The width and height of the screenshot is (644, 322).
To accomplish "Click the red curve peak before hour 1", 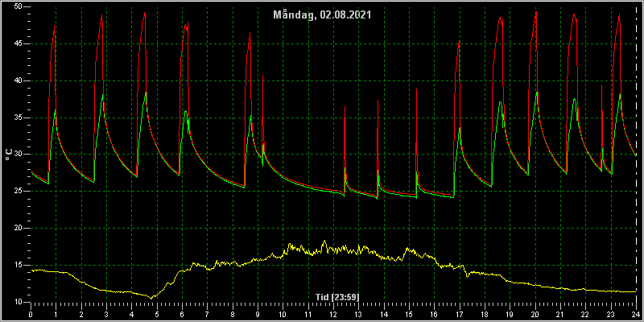I will (54, 27).
